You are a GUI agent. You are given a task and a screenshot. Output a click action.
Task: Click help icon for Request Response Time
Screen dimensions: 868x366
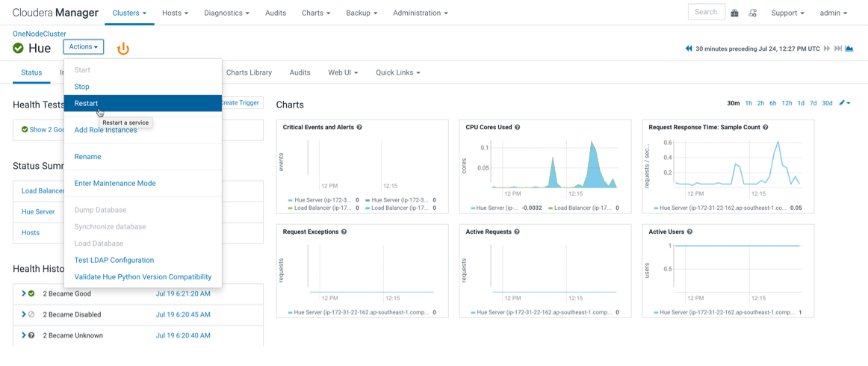(766, 127)
